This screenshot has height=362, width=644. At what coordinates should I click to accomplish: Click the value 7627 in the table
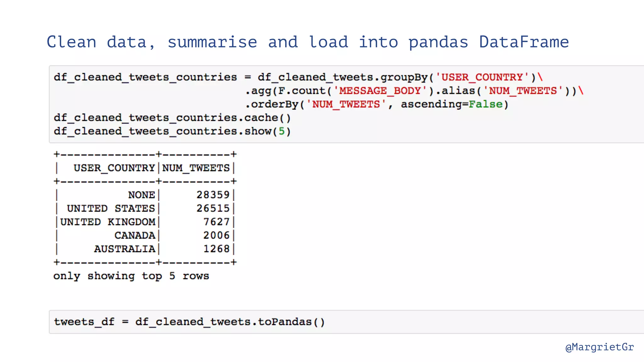[216, 222]
